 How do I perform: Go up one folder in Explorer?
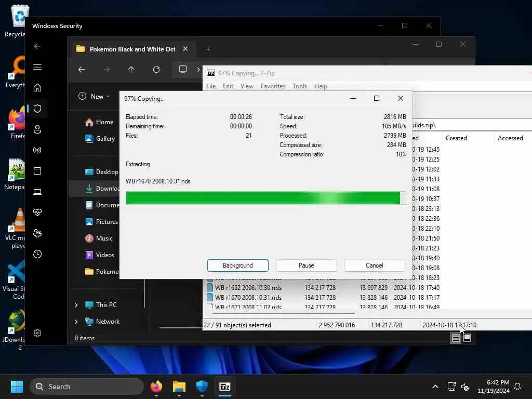tap(131, 70)
